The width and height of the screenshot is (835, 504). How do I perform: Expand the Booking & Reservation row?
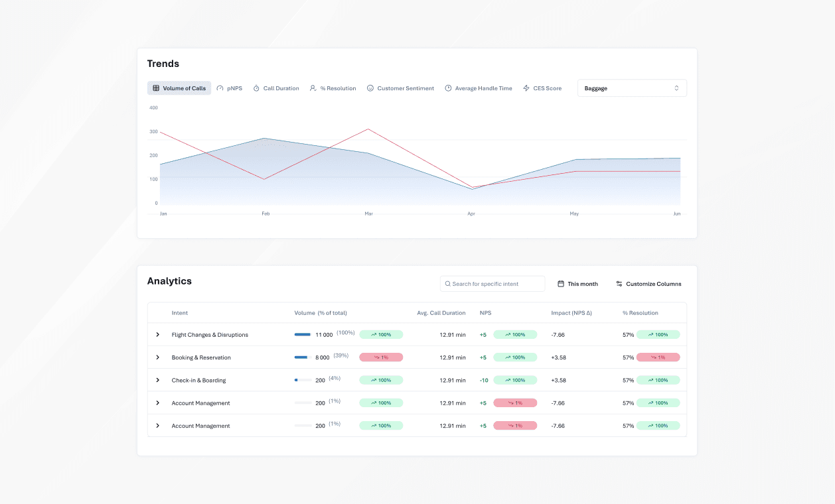[158, 357]
